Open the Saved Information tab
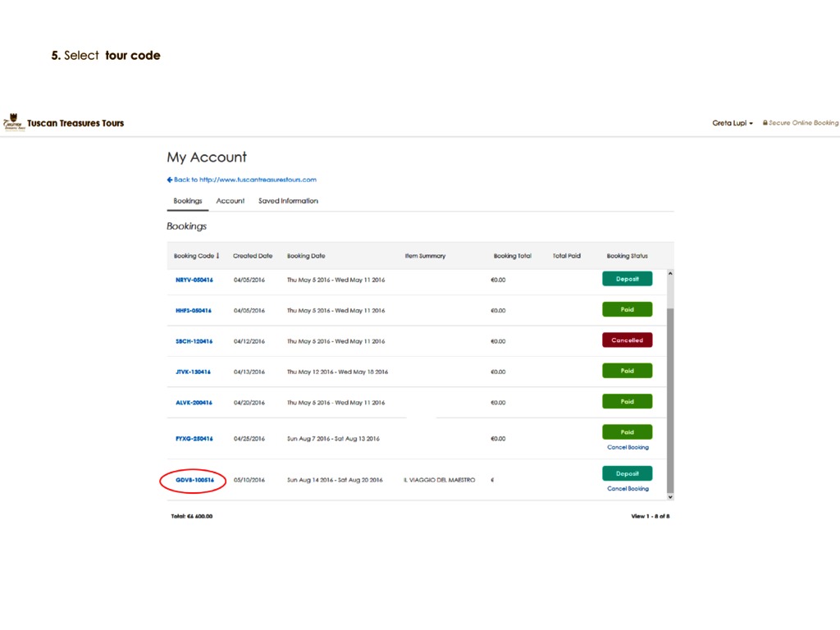This screenshot has height=630, width=840. point(288,201)
